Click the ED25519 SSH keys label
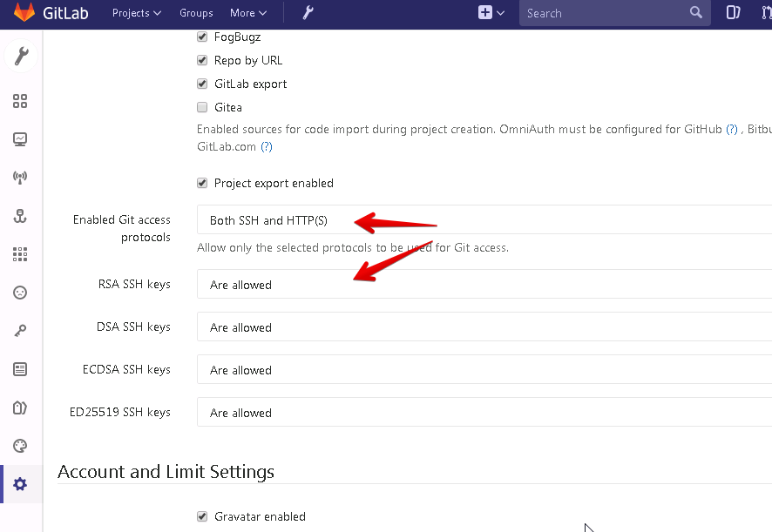This screenshot has height=532, width=772. pos(119,412)
